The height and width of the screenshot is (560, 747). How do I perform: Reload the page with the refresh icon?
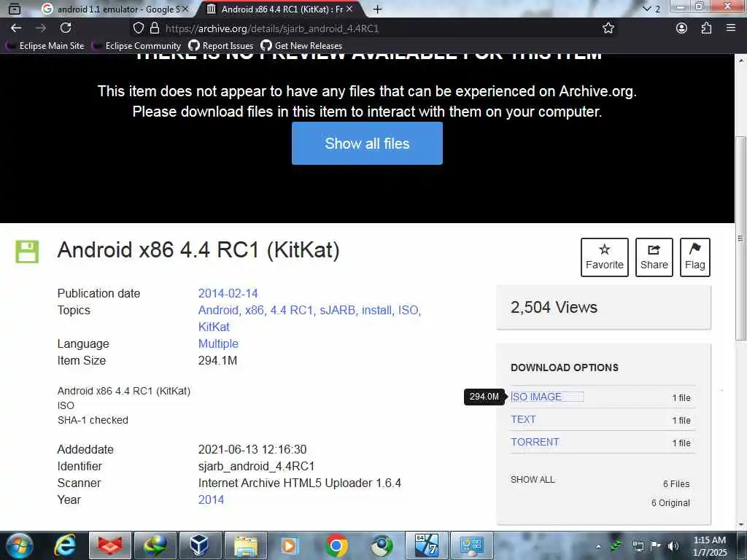point(66,28)
